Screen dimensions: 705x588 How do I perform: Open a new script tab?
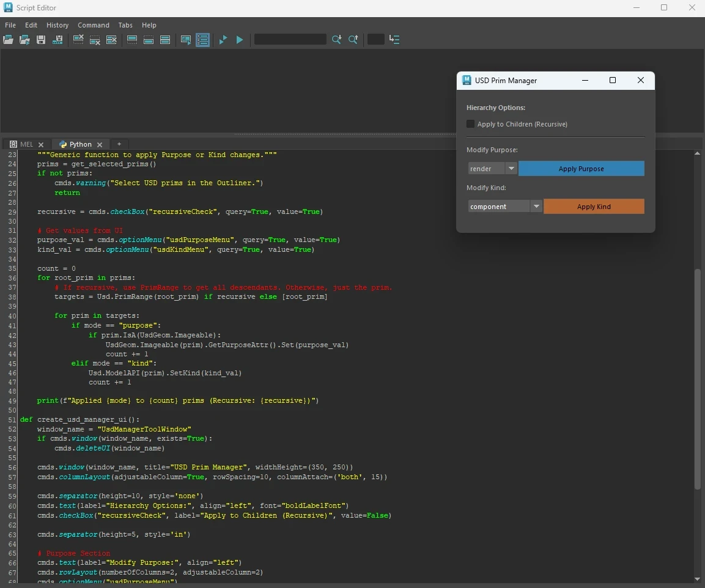tap(120, 144)
